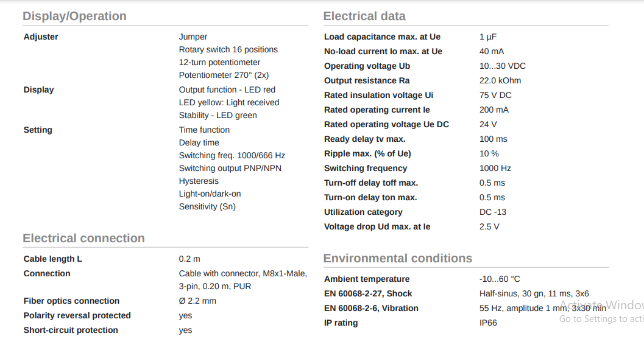Select the Cable length L label
The image size is (644, 339).
pos(52,259)
